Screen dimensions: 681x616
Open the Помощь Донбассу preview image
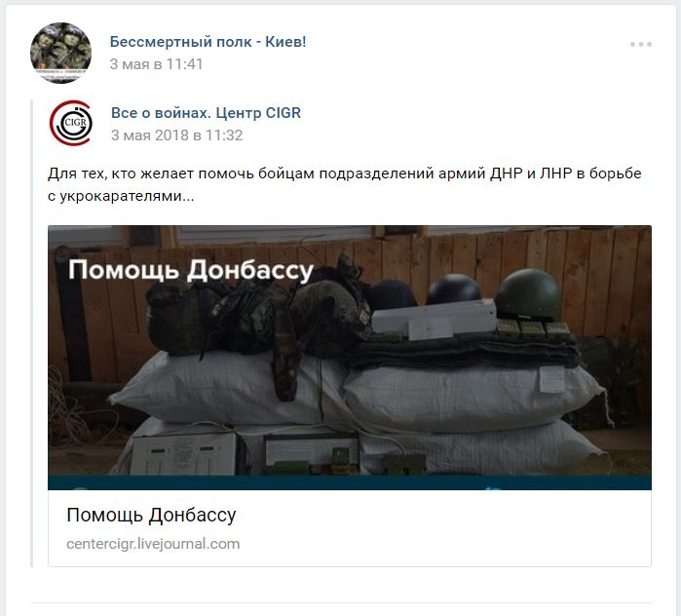[349, 357]
